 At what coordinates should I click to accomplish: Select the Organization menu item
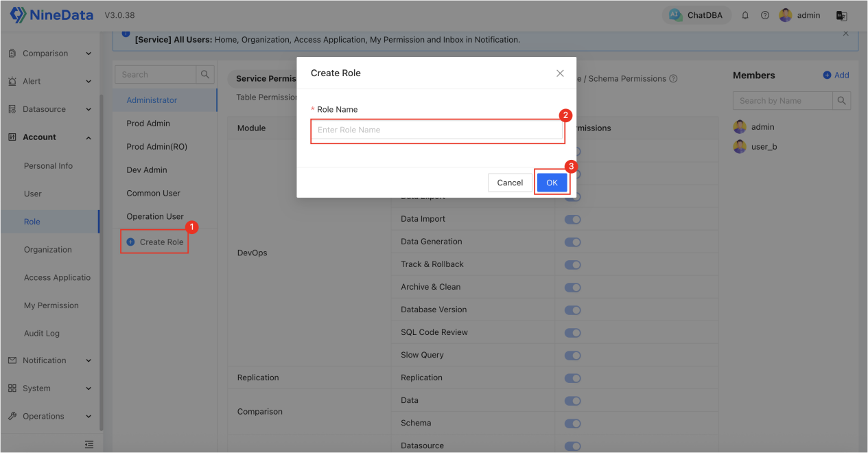point(48,250)
